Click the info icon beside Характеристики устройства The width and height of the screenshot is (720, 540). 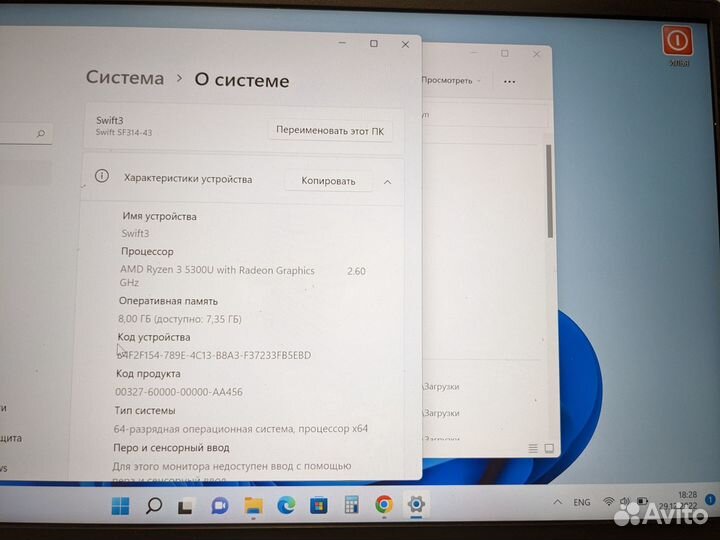click(x=101, y=176)
